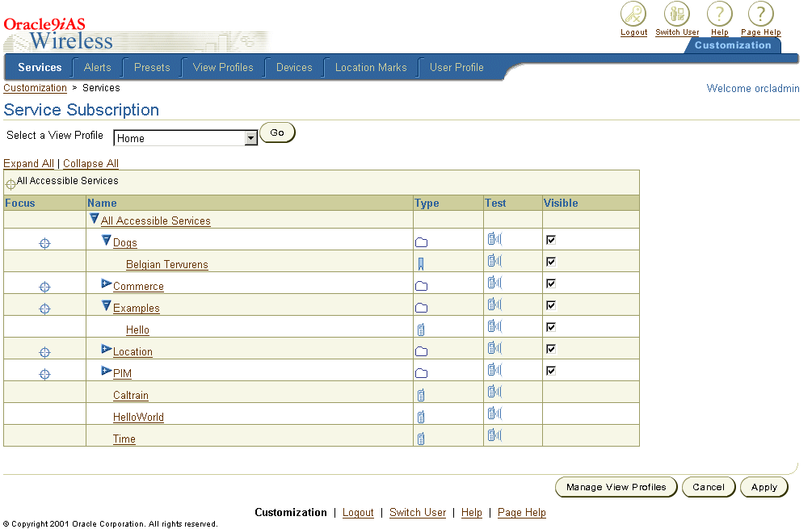This screenshot has height=529, width=812.
Task: Switch to the Location Marks tab
Action: tap(371, 67)
